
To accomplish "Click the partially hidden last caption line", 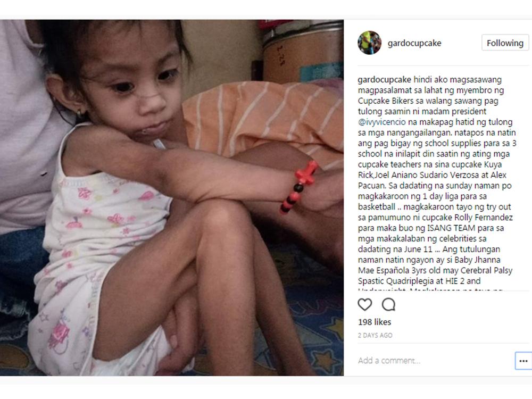I will (x=430, y=289).
